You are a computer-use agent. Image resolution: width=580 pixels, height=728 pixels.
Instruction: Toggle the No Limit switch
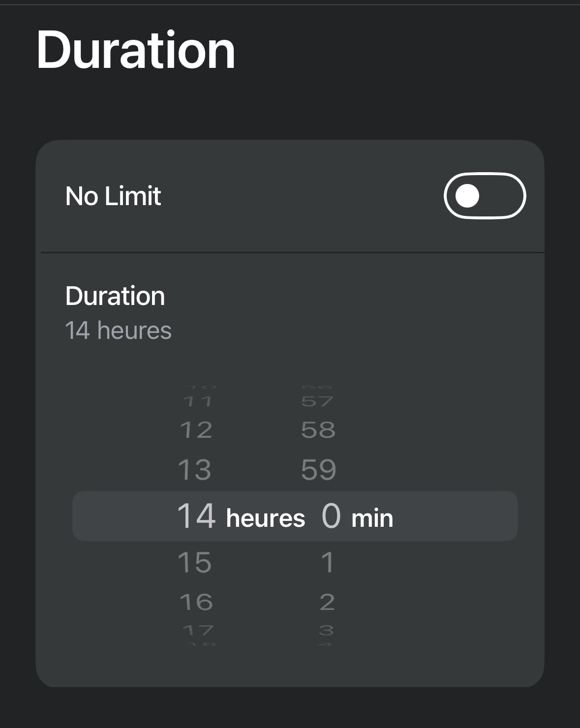click(x=485, y=196)
